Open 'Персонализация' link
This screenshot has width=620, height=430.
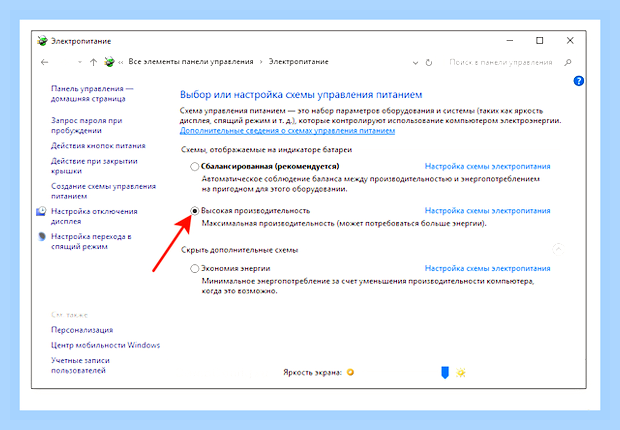pos(82,330)
